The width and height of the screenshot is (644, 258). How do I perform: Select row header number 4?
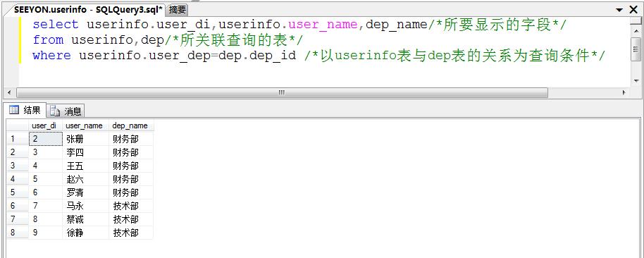point(18,179)
